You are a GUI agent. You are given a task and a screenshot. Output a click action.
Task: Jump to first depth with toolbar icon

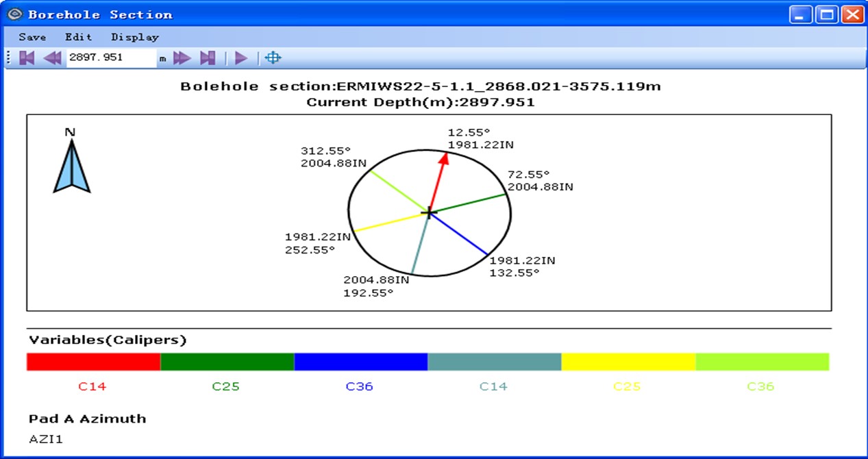click(27, 58)
